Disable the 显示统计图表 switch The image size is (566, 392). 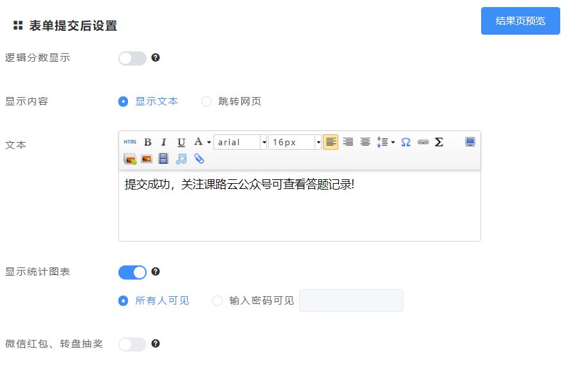coord(132,272)
